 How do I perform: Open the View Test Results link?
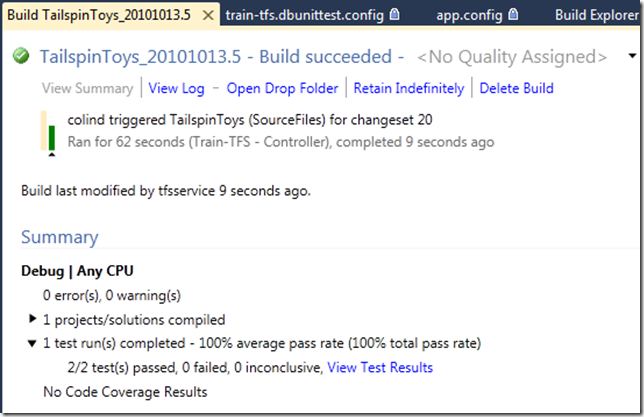(380, 367)
